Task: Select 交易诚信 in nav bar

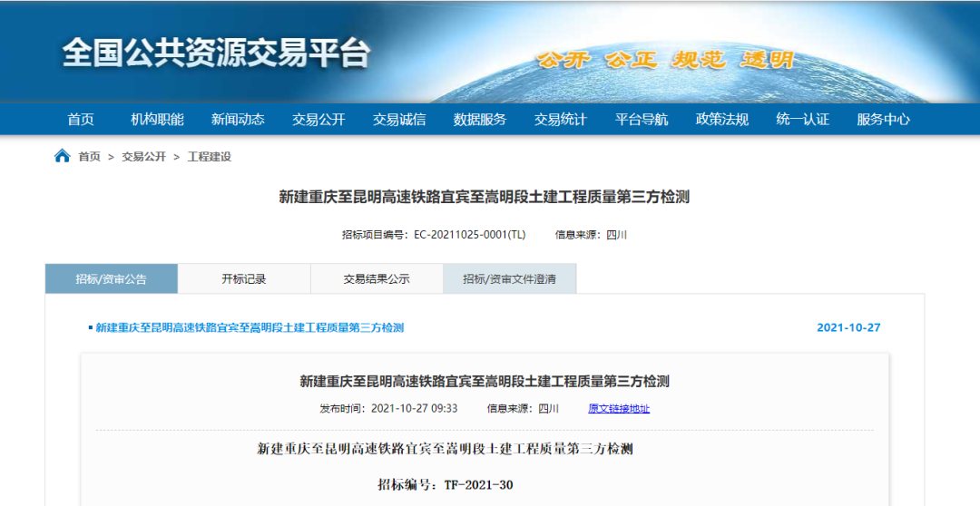Action: pyautogui.click(x=399, y=120)
